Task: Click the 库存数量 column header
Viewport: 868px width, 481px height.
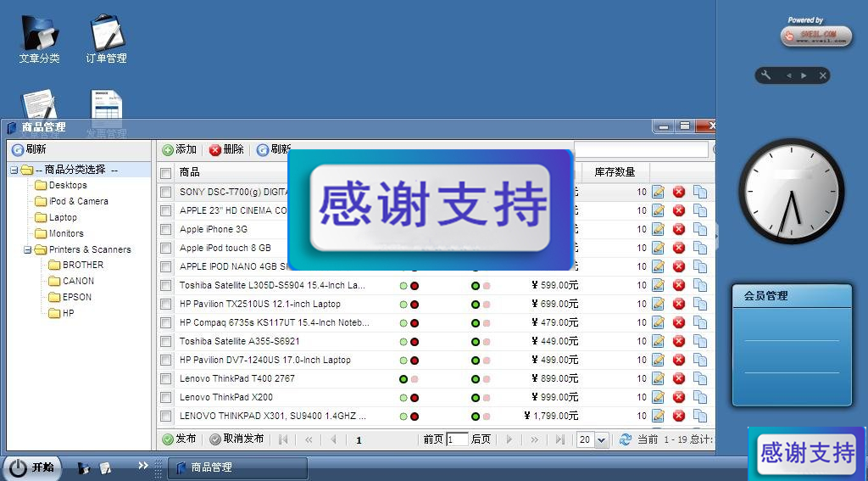Action: pyautogui.click(x=615, y=172)
